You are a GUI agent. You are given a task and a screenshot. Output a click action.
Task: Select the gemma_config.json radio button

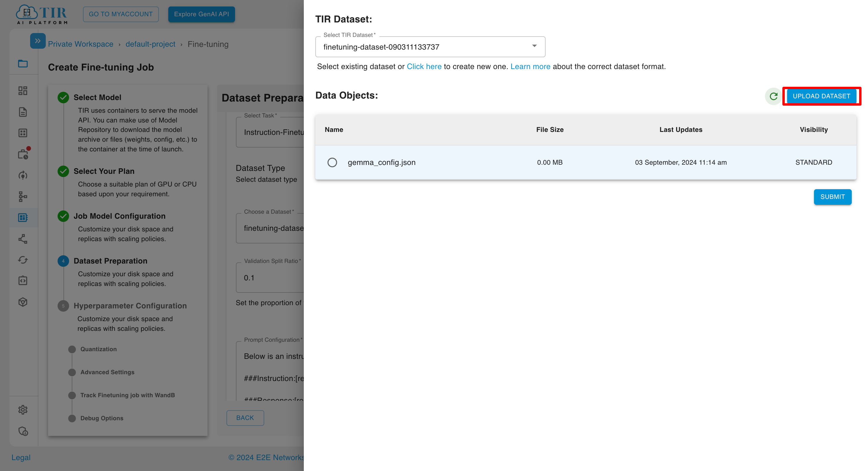(332, 162)
